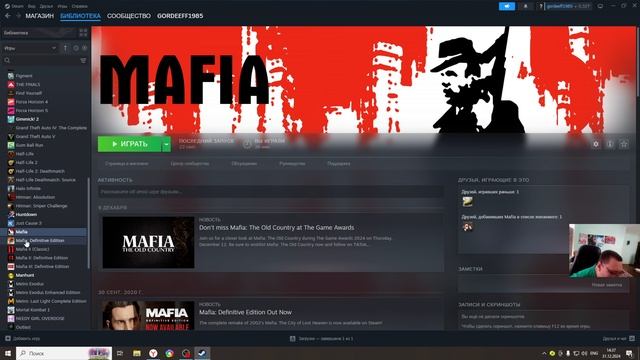Open the downloads icon in bottom bar

[293, 338]
